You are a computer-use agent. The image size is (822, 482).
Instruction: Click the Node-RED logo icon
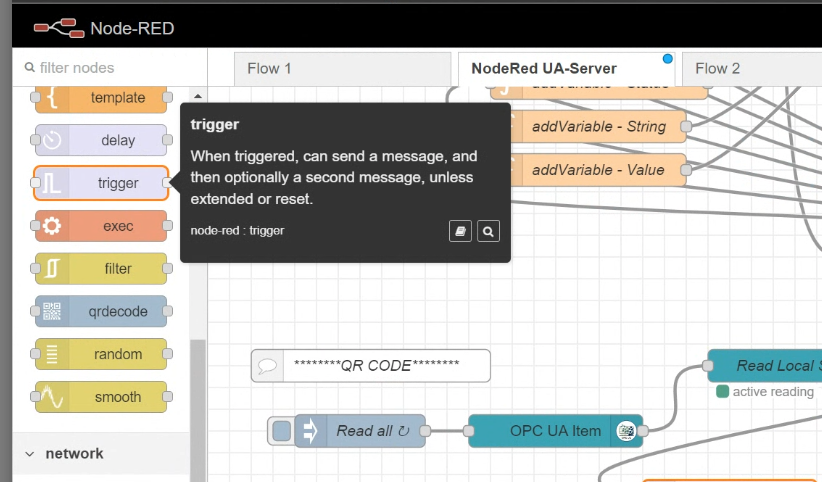point(59,28)
